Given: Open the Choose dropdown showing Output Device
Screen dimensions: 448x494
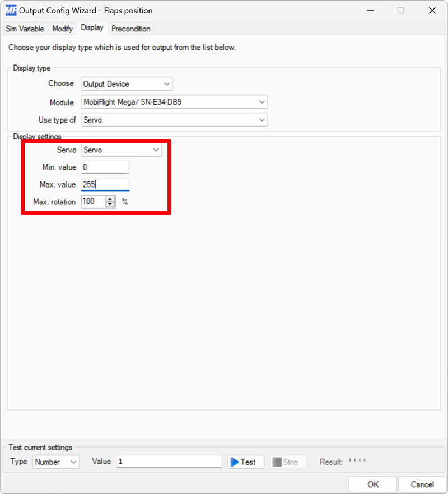Looking at the screenshot, I should coord(166,83).
